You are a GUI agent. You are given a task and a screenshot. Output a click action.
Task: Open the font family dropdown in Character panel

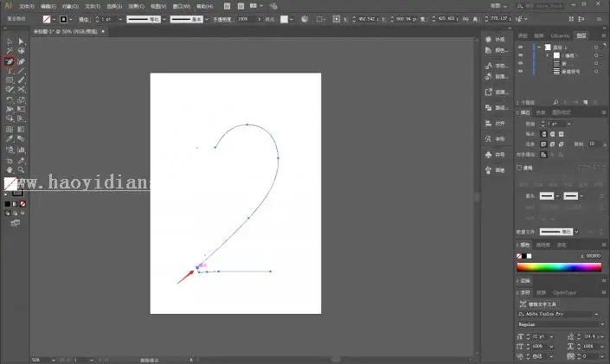pos(596,314)
